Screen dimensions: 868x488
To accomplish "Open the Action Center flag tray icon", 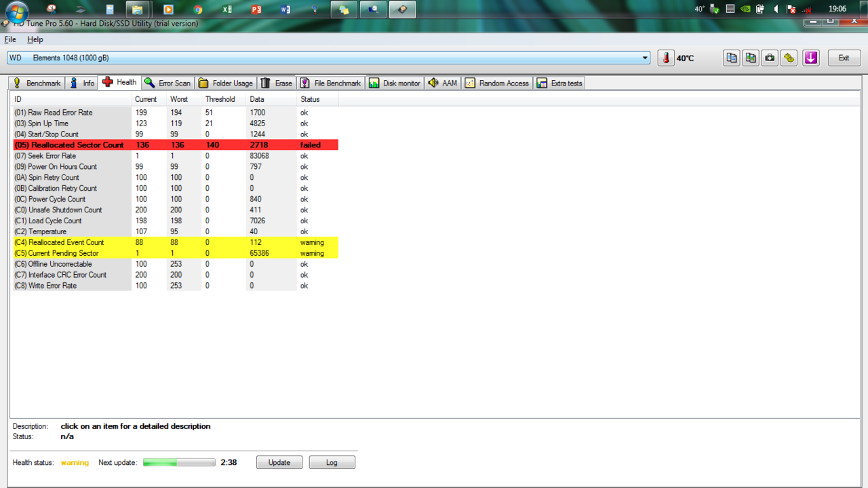I will pos(791,10).
